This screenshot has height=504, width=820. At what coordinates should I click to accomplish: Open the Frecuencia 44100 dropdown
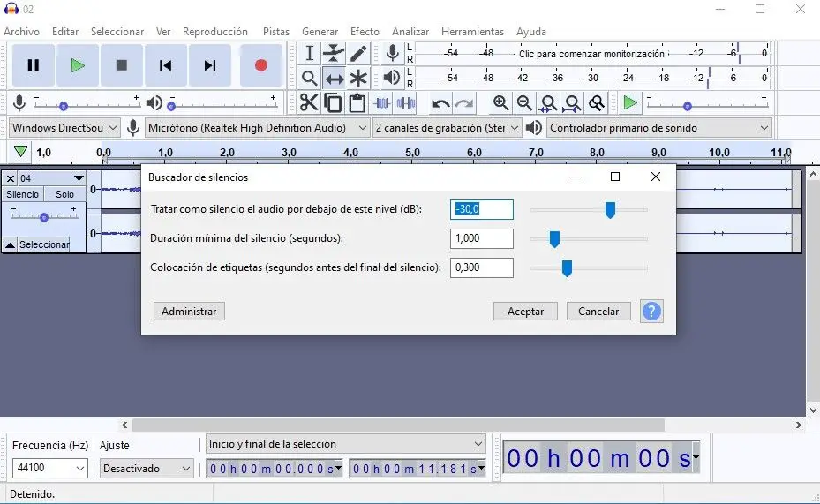pyautogui.click(x=50, y=469)
